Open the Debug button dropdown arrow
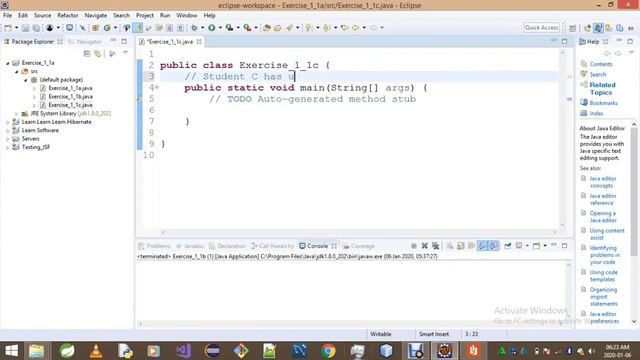The height and width of the screenshot is (360, 640). click(x=202, y=28)
